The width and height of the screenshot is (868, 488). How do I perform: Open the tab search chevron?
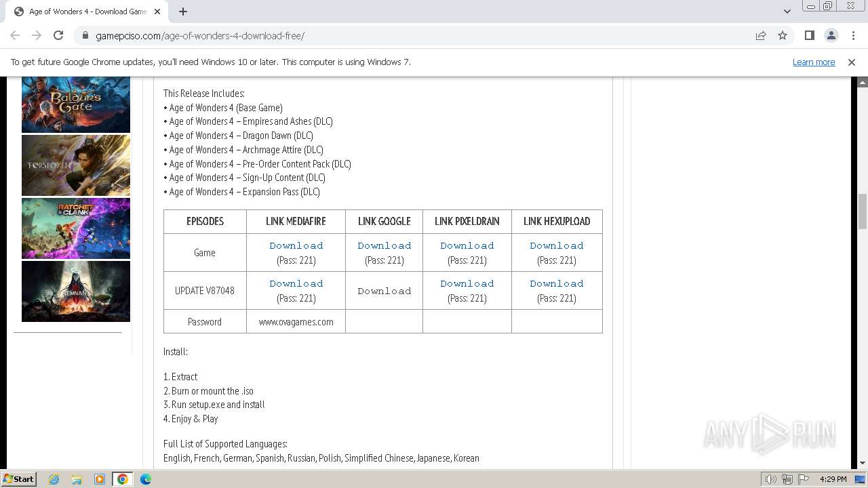pyautogui.click(x=787, y=12)
